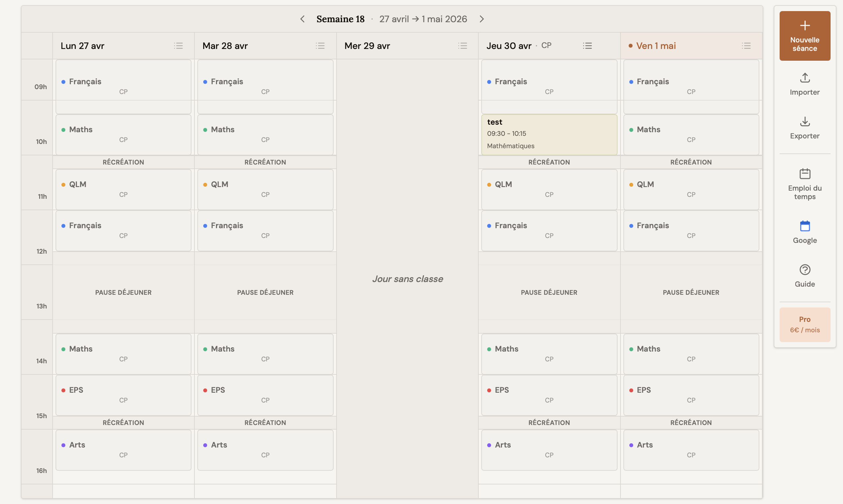The height and width of the screenshot is (504, 843).
Task: Click the Importer label
Action: pos(804,92)
